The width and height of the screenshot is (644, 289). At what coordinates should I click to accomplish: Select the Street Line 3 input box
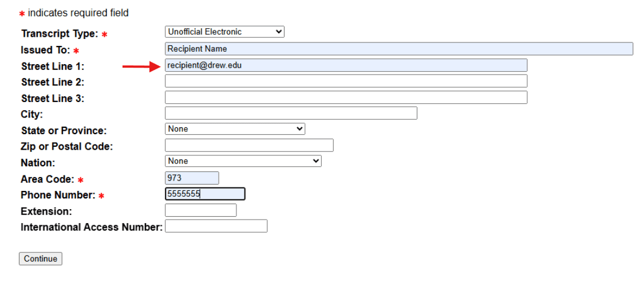[346, 97]
